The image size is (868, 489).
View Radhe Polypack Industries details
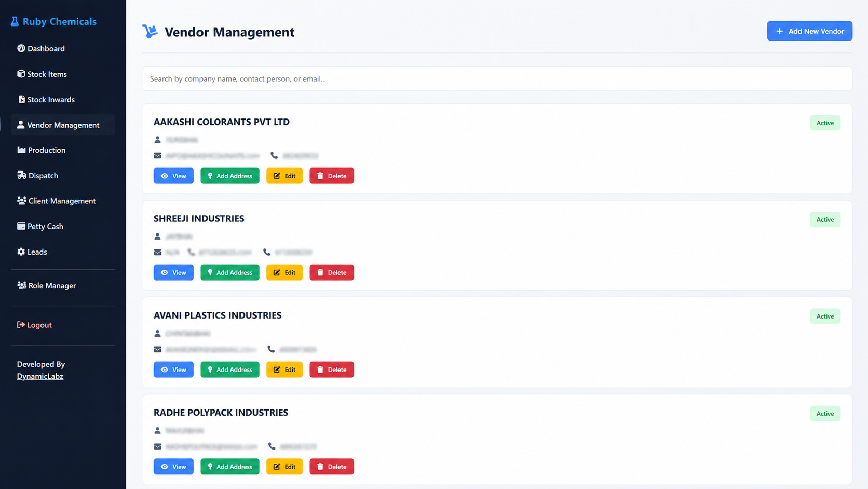click(x=173, y=467)
